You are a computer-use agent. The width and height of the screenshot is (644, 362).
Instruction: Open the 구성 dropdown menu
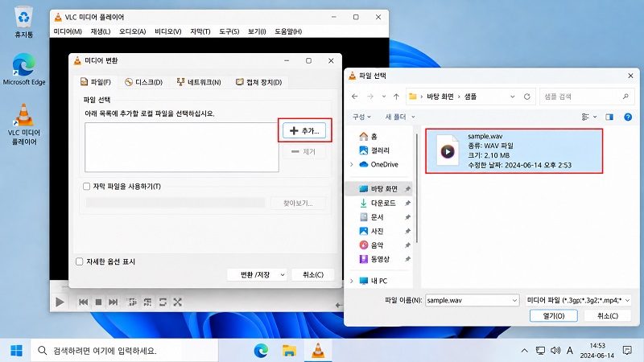click(361, 117)
